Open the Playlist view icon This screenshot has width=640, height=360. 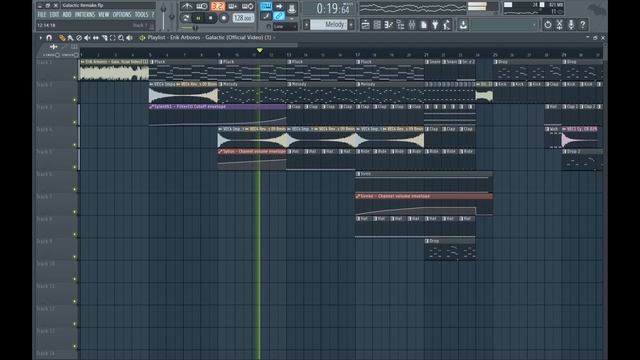point(365,25)
